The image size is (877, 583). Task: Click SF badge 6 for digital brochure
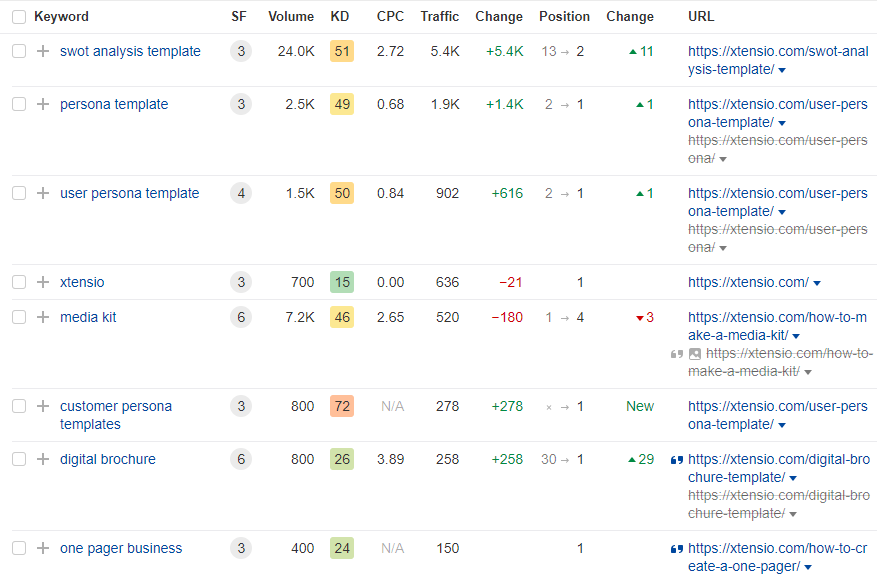[241, 460]
